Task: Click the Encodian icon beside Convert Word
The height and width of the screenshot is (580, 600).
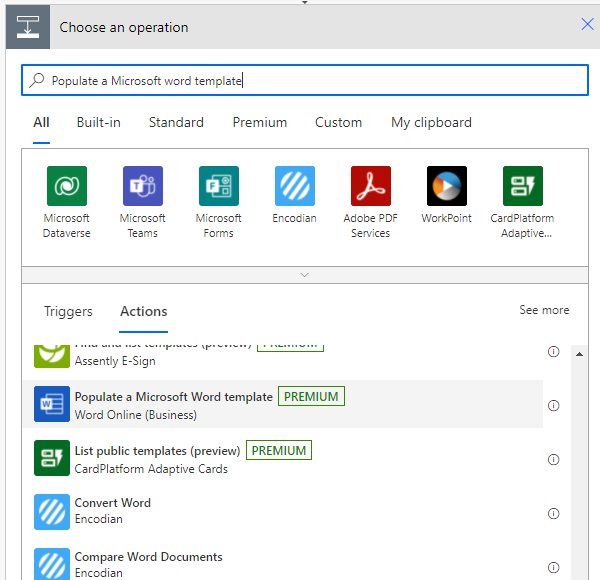Action: click(x=52, y=512)
